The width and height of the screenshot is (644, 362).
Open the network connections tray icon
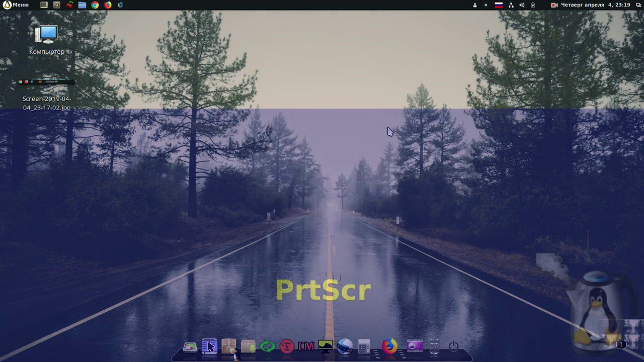click(x=511, y=5)
